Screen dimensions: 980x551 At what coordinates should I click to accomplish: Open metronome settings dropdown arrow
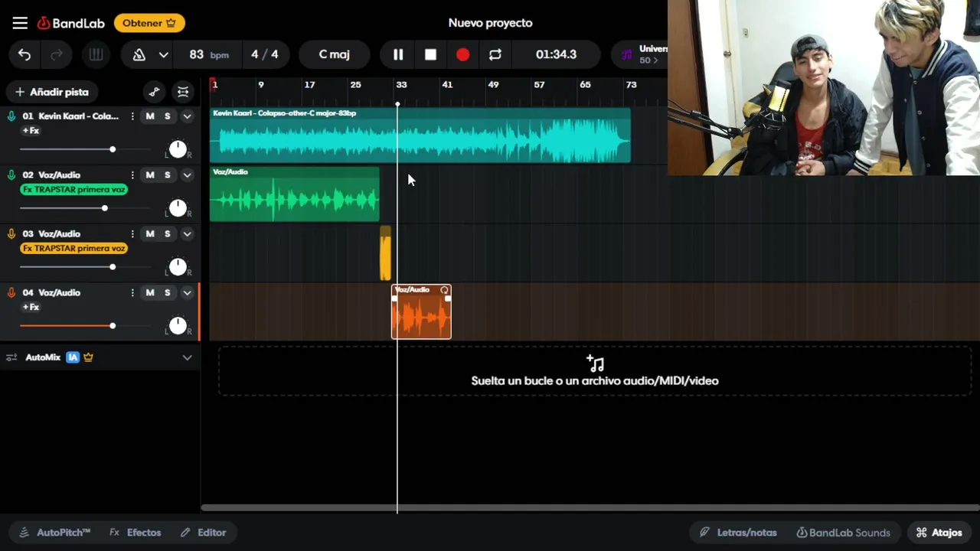(x=163, y=54)
